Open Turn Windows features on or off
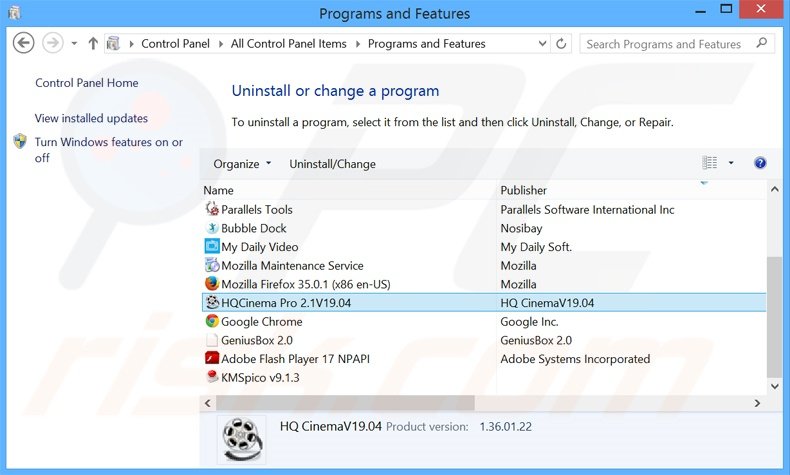 [x=108, y=150]
